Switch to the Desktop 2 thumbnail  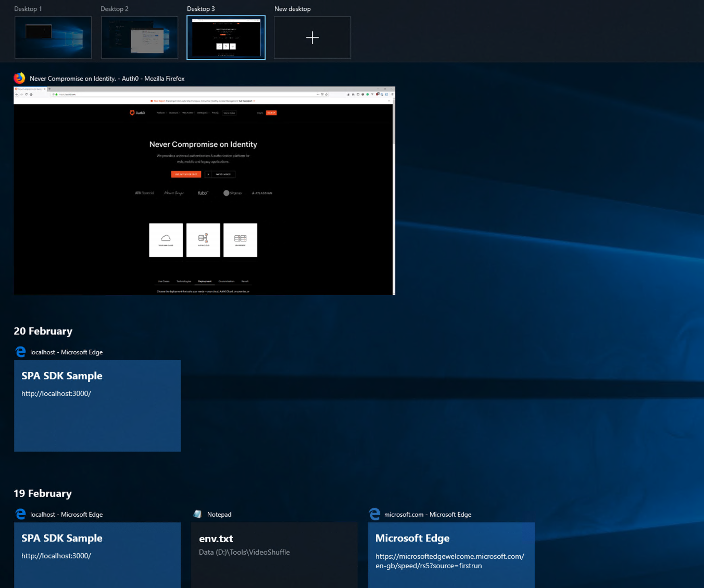[x=140, y=37]
